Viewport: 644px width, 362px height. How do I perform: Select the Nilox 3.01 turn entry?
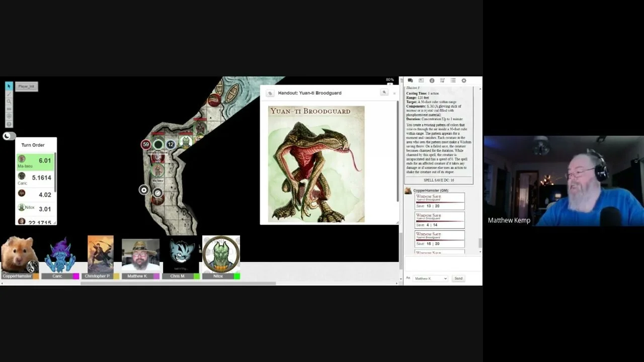tap(35, 208)
